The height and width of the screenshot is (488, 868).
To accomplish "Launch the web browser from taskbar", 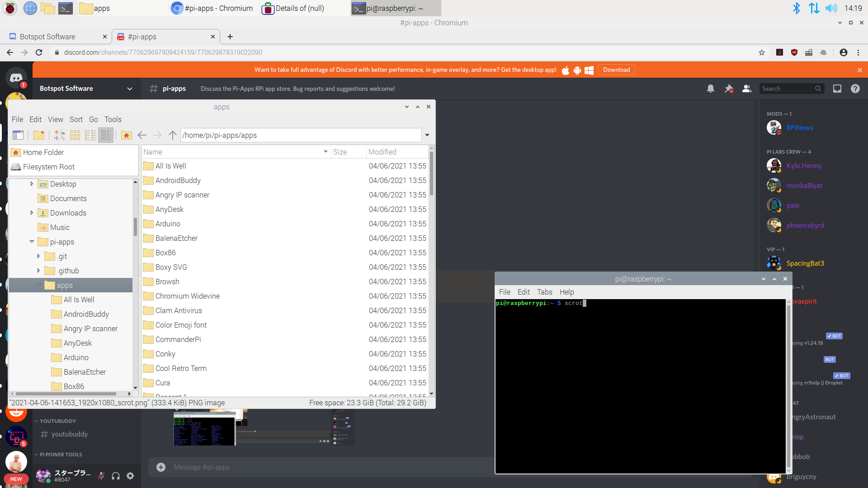I will 30,8.
